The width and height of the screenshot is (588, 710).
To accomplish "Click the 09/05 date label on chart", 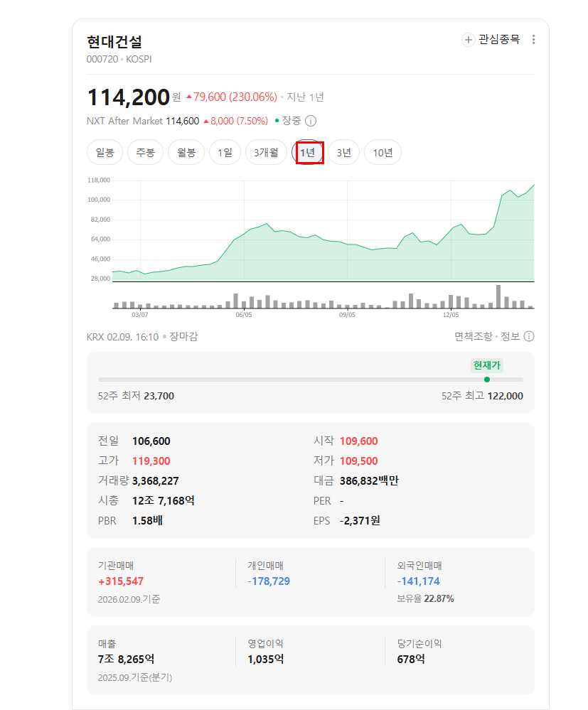I will tap(348, 315).
